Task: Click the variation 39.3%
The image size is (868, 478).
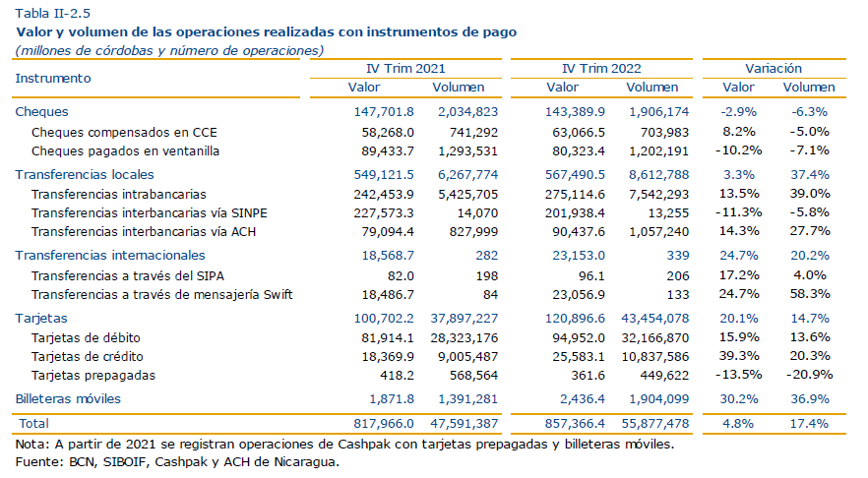Action: pos(738,356)
